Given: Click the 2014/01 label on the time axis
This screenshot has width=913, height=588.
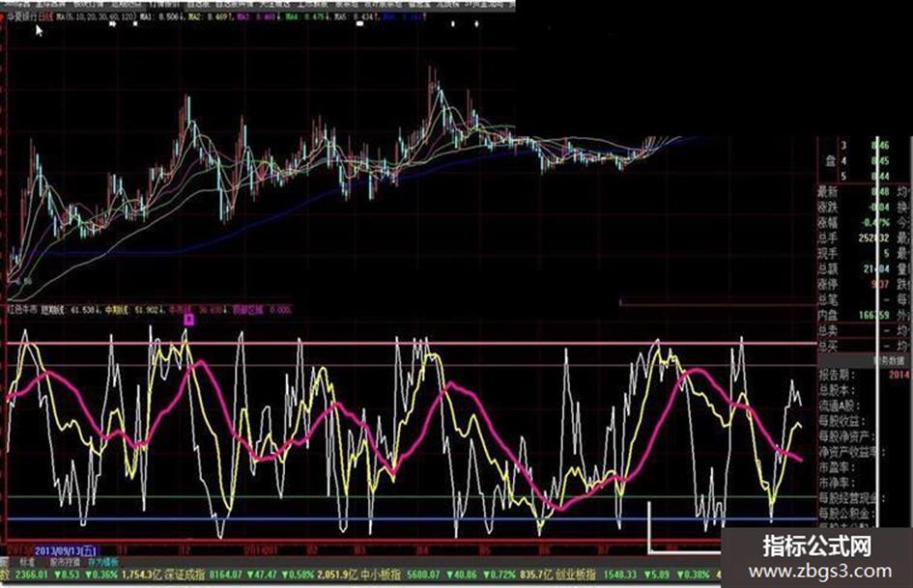Looking at the screenshot, I should (x=260, y=549).
